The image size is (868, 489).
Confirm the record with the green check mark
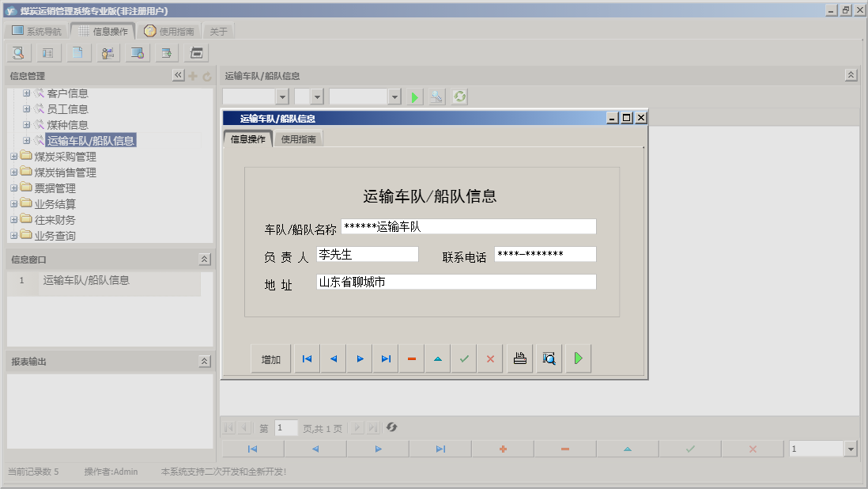(464, 358)
